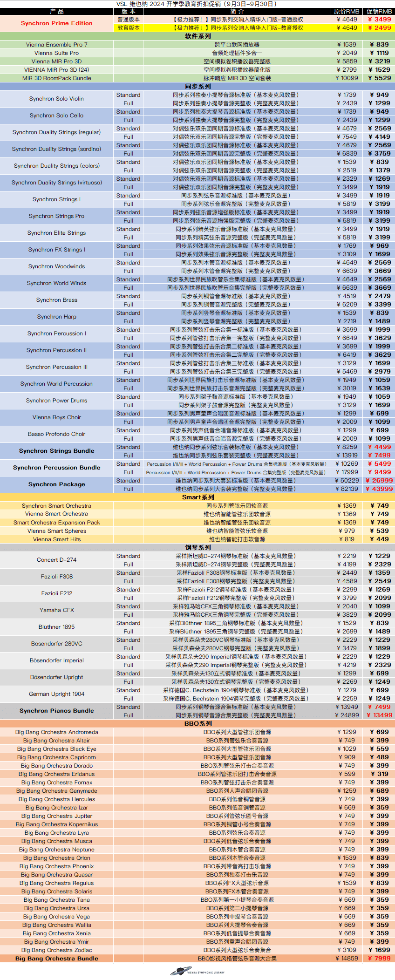
Task: Click 'Vienna Smart Spheres' product name
Action: 57,531
